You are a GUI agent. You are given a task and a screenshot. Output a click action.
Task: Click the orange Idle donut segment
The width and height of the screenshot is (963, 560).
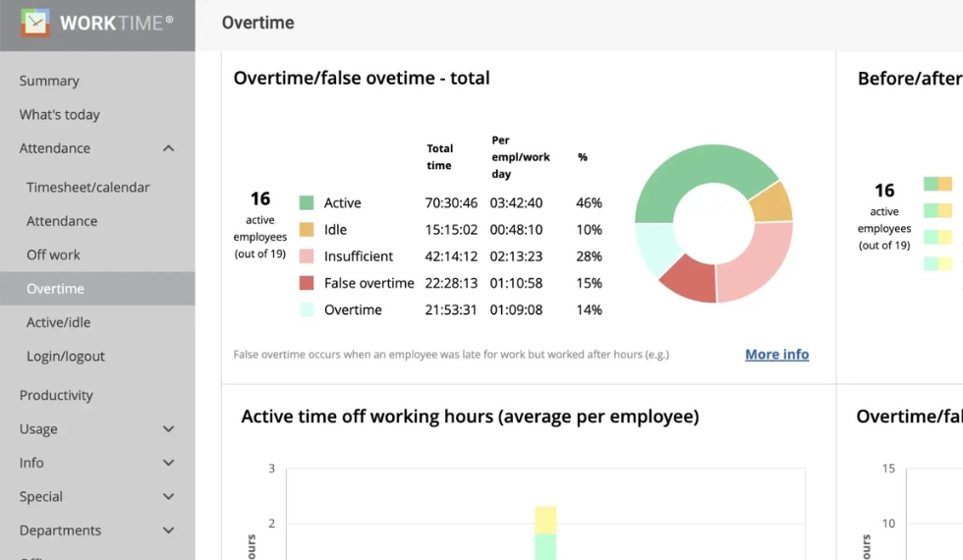tap(774, 204)
